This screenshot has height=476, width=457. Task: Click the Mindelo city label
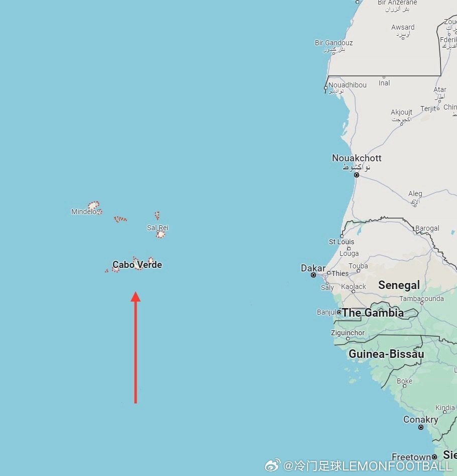[84, 212]
